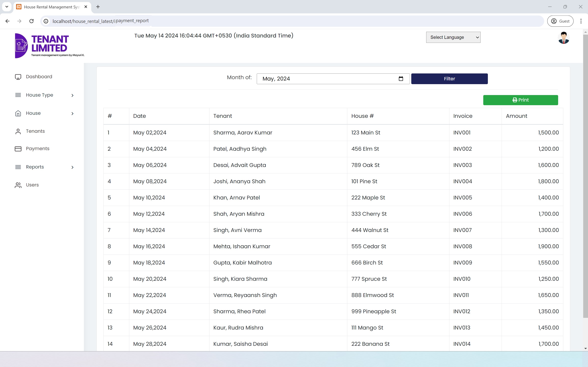Open the Tenants sidebar item
Screen dimensions: 588x367
(35, 131)
